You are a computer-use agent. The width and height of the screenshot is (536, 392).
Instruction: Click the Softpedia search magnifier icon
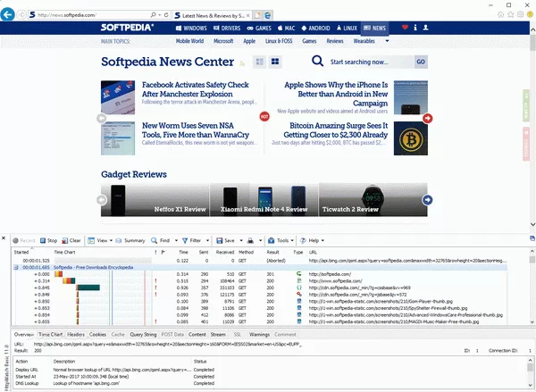[x=317, y=62]
